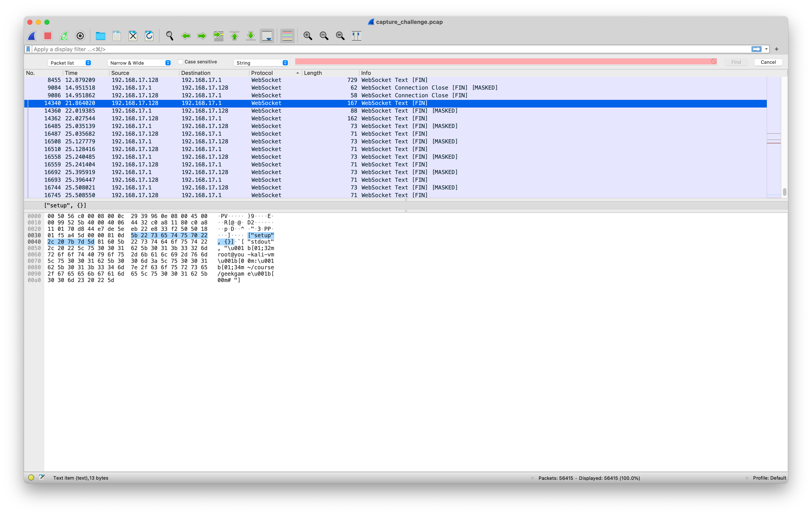Select packet 14360 with length 88
812x515 pixels.
396,111
